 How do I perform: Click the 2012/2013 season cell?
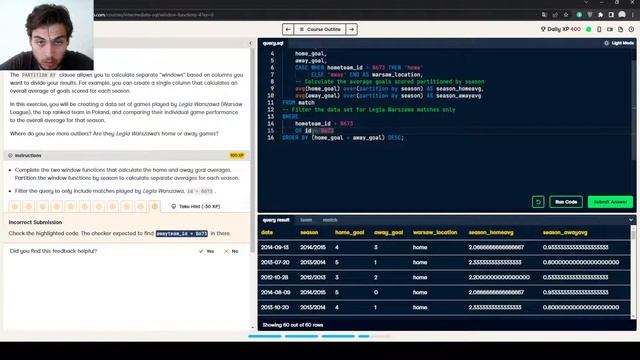[x=313, y=278]
